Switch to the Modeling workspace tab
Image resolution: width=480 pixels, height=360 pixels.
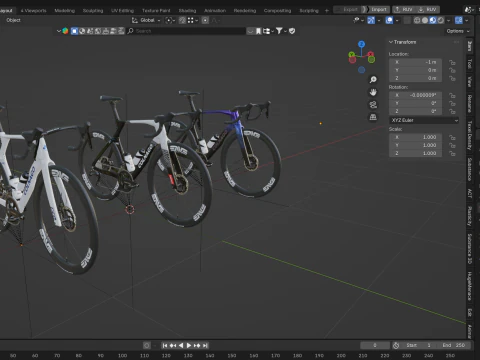(x=65, y=11)
